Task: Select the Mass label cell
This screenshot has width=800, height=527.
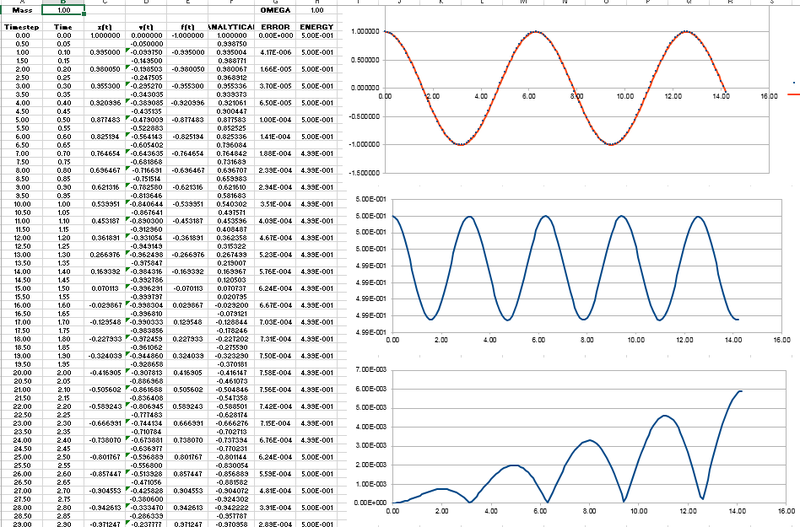Action: click(x=21, y=10)
